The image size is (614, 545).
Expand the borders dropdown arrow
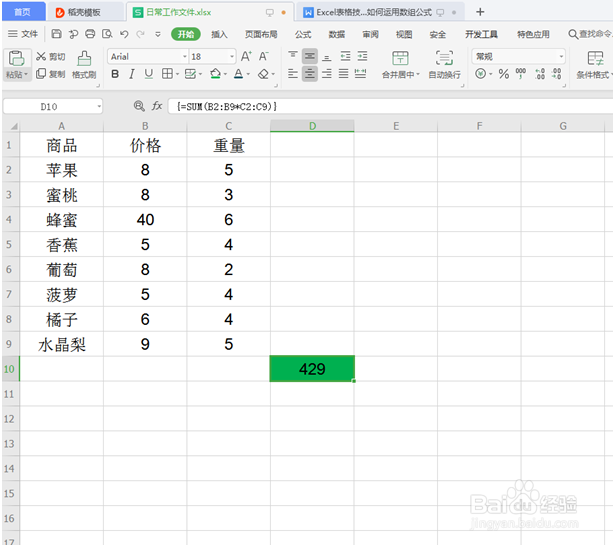pyautogui.click(x=177, y=74)
